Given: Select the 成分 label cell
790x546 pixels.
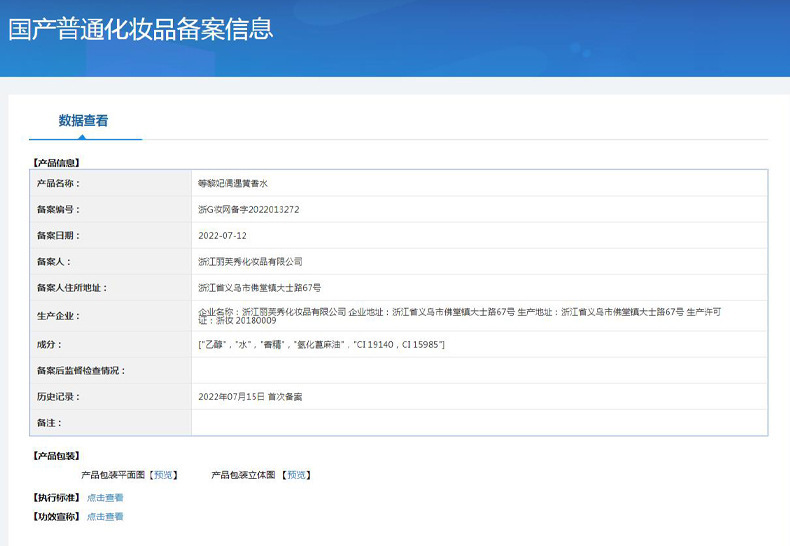Looking at the screenshot, I should click(x=110, y=345).
